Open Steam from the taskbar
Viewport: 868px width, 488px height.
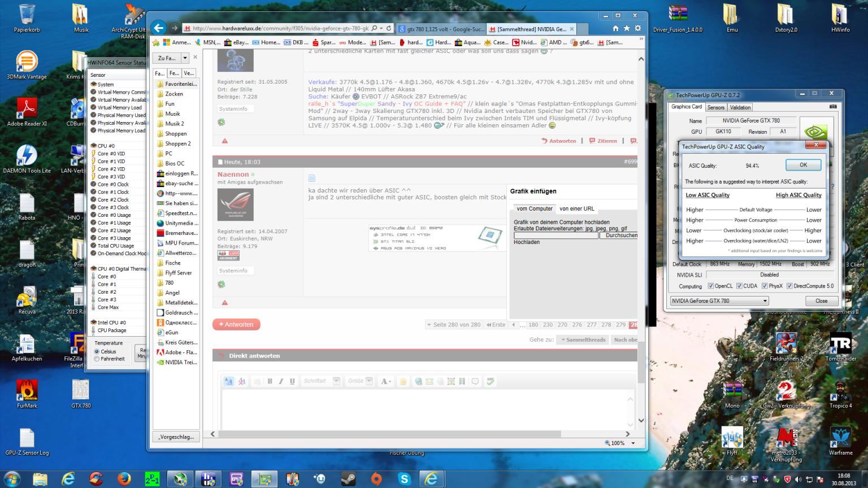(x=348, y=479)
